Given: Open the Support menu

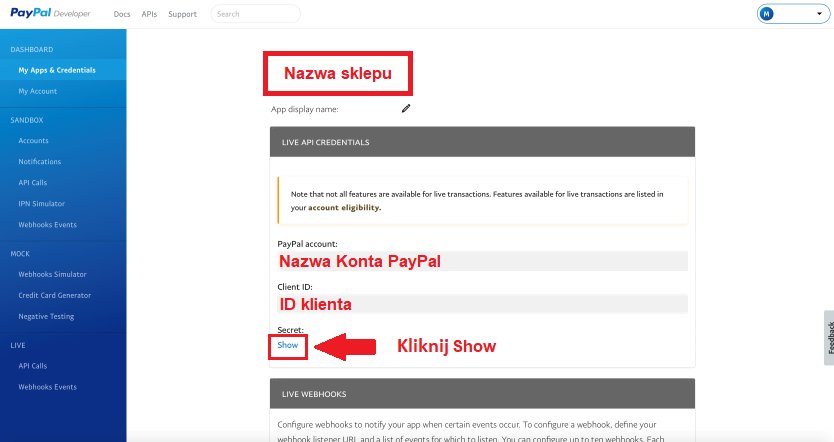Looking at the screenshot, I should pyautogui.click(x=182, y=14).
